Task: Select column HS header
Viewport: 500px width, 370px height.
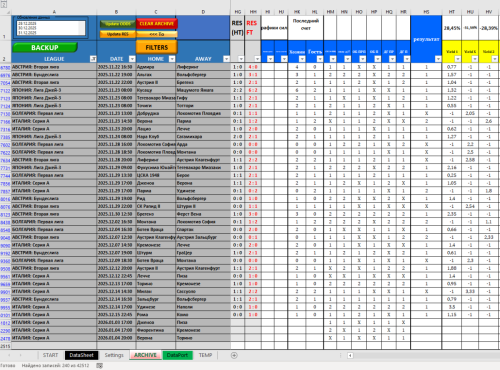Action: tap(426, 12)
